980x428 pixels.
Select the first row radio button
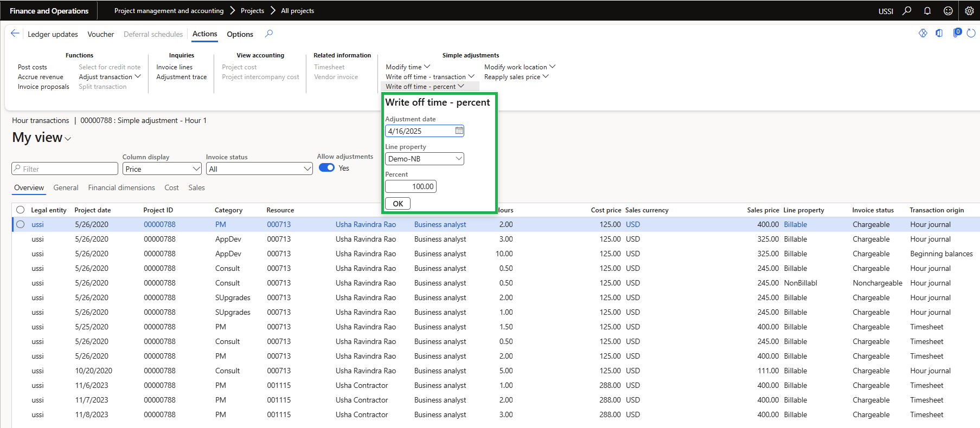(x=21, y=224)
